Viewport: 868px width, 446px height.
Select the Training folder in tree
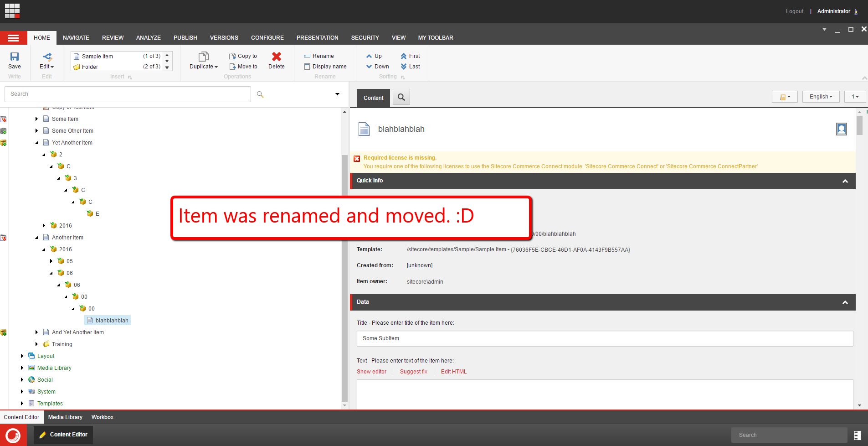(x=62, y=344)
